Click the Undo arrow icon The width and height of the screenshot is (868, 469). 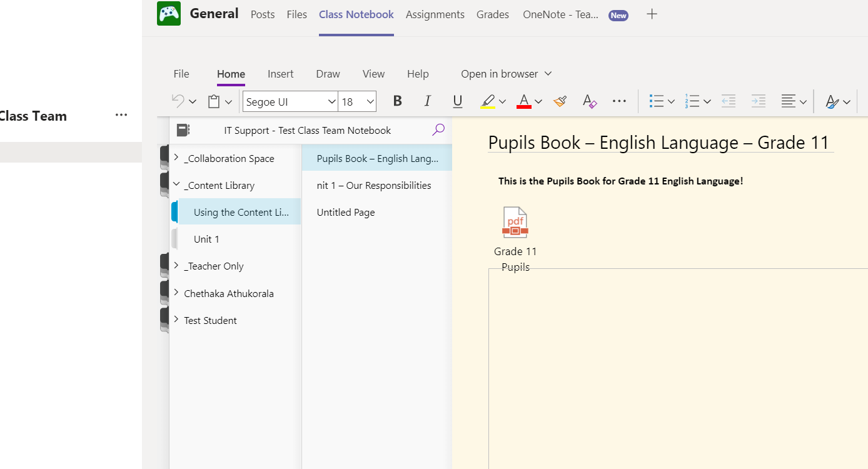[x=178, y=101]
